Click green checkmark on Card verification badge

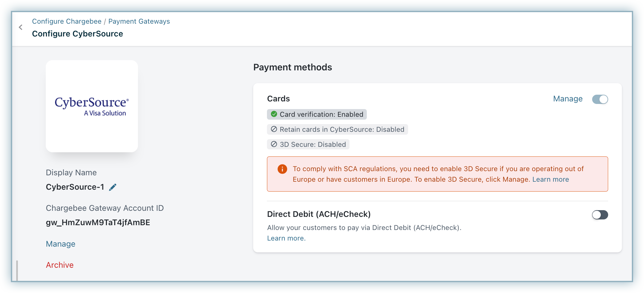(274, 114)
